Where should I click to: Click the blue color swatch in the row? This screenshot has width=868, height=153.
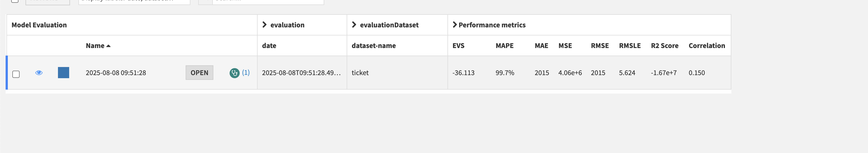click(x=63, y=73)
